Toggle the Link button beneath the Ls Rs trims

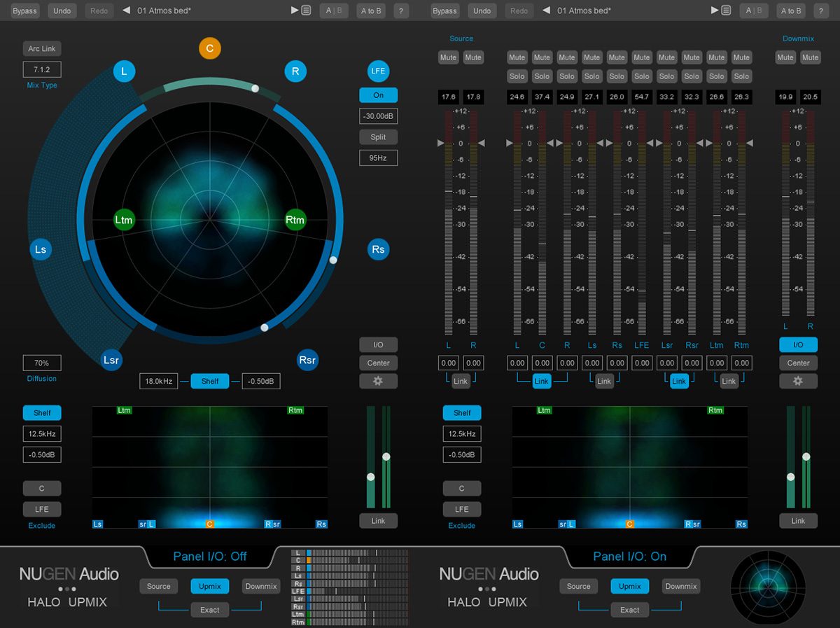(604, 381)
